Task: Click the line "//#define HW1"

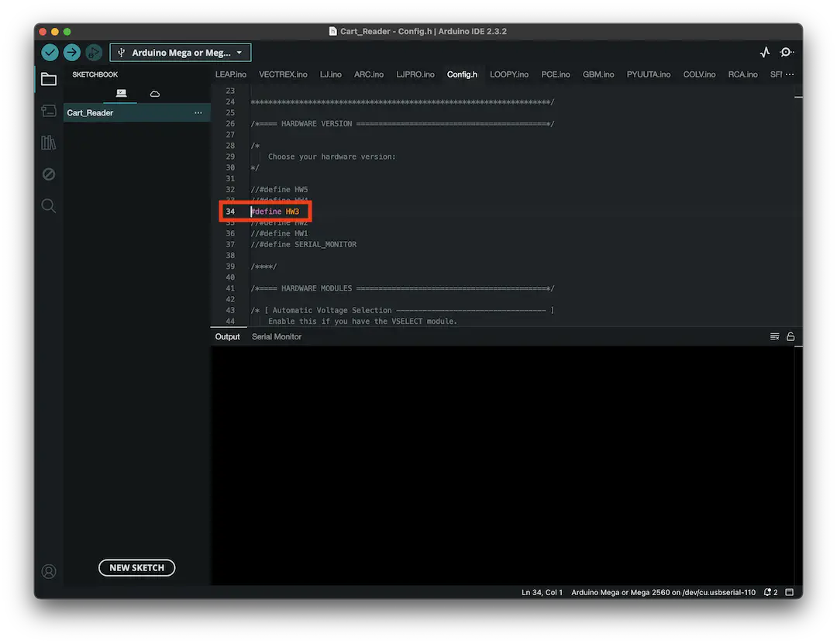Action: click(x=279, y=233)
